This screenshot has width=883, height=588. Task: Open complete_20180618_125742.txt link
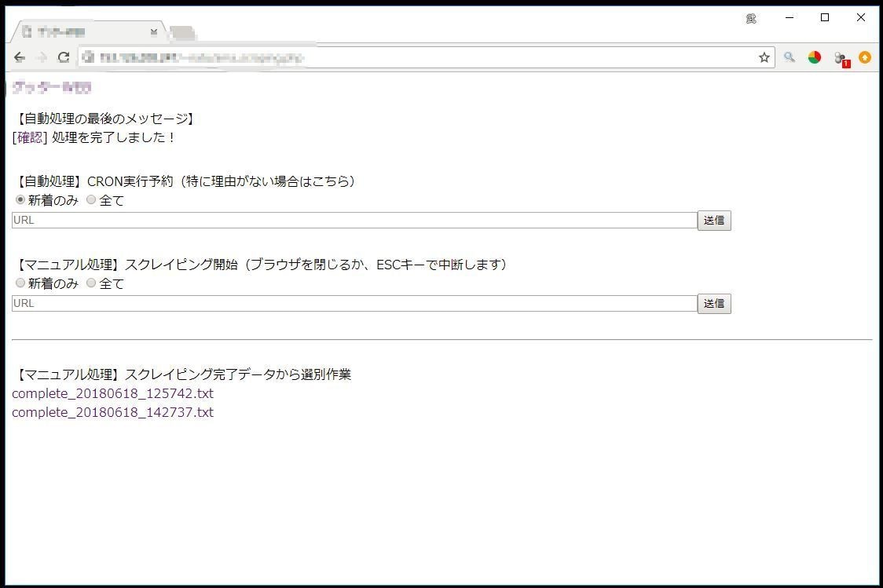(x=112, y=393)
